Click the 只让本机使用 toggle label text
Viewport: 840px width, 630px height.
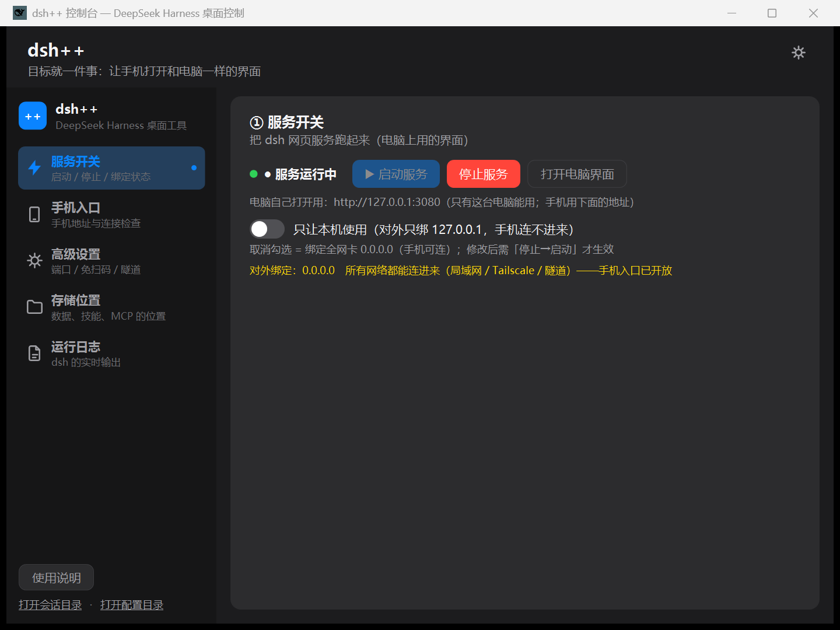[433, 229]
